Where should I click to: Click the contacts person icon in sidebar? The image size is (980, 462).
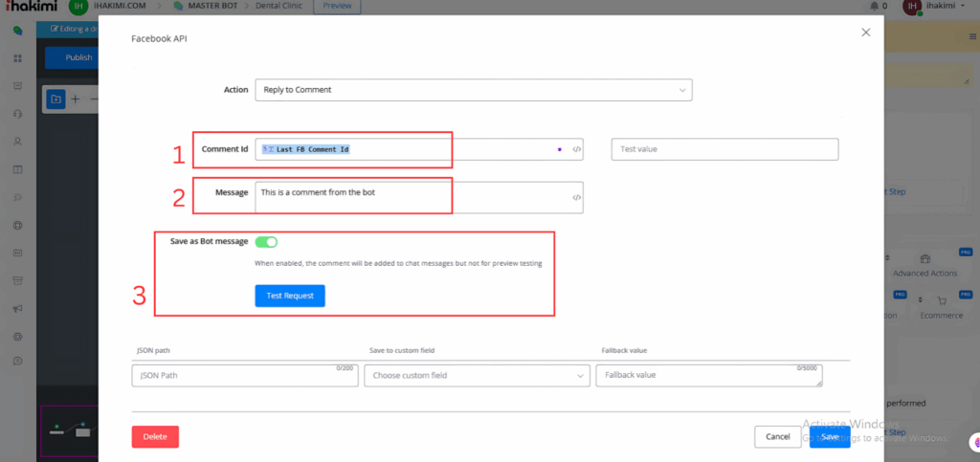click(x=17, y=142)
